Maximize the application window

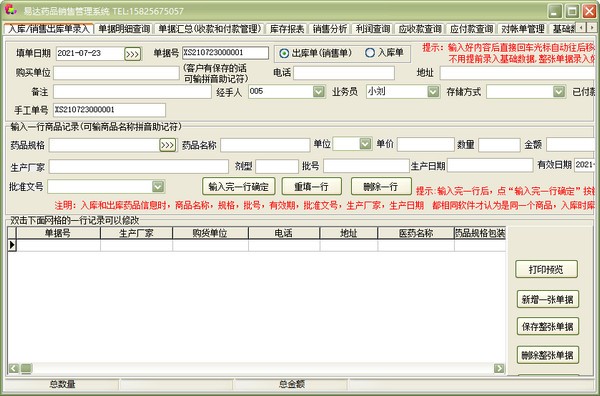click(572, 11)
